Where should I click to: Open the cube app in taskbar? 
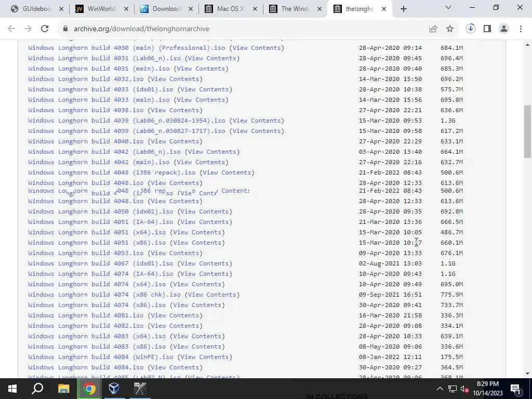tap(114, 389)
